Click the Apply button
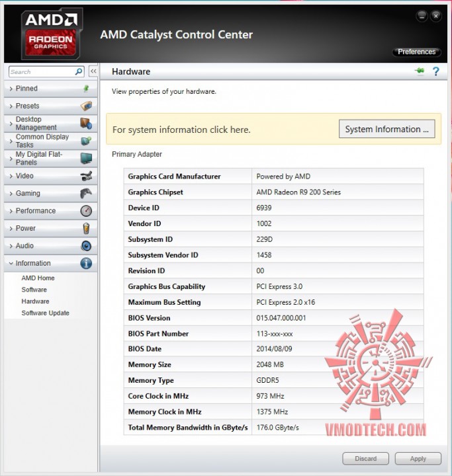The height and width of the screenshot is (476, 452). coord(418,458)
